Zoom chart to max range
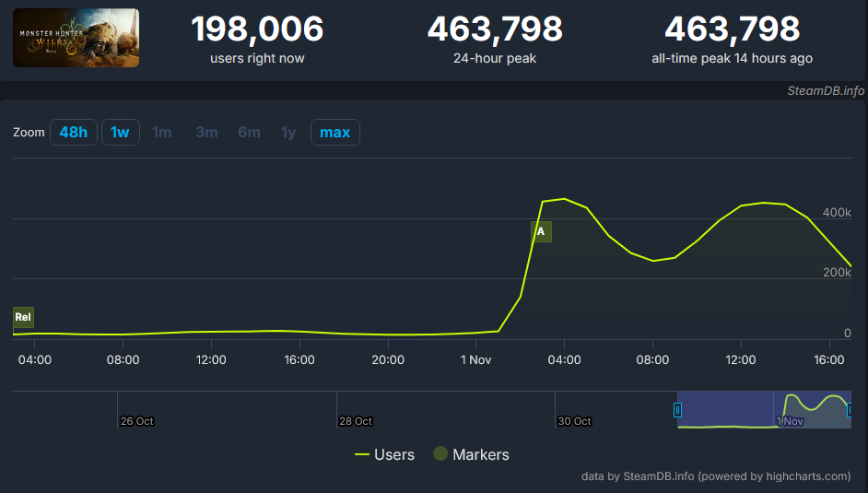868x493 pixels. tap(334, 133)
